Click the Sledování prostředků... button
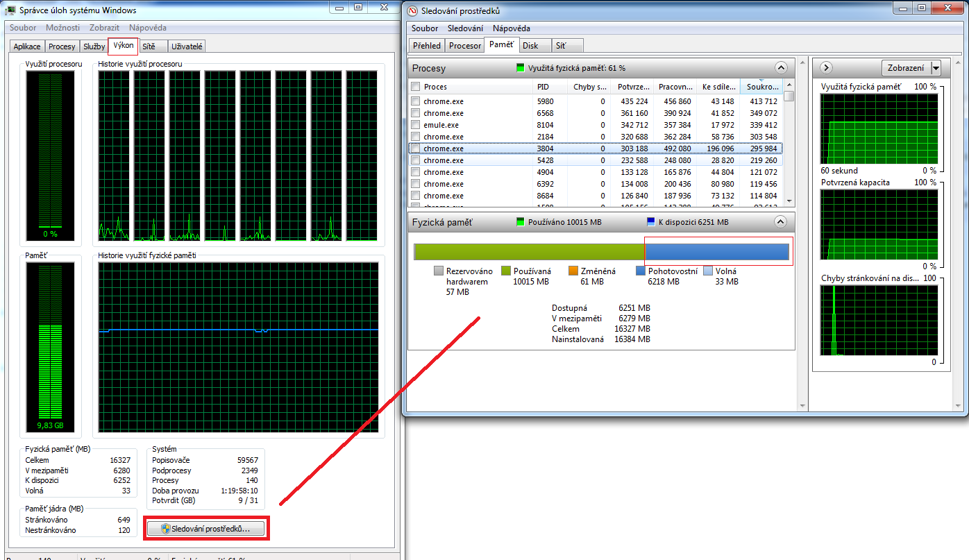969x560 pixels. tap(205, 529)
